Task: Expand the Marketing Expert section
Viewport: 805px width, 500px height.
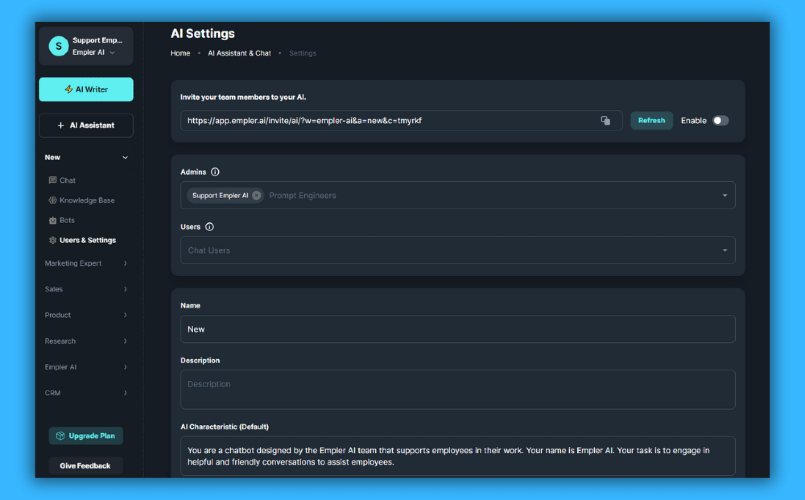Action: pos(125,263)
